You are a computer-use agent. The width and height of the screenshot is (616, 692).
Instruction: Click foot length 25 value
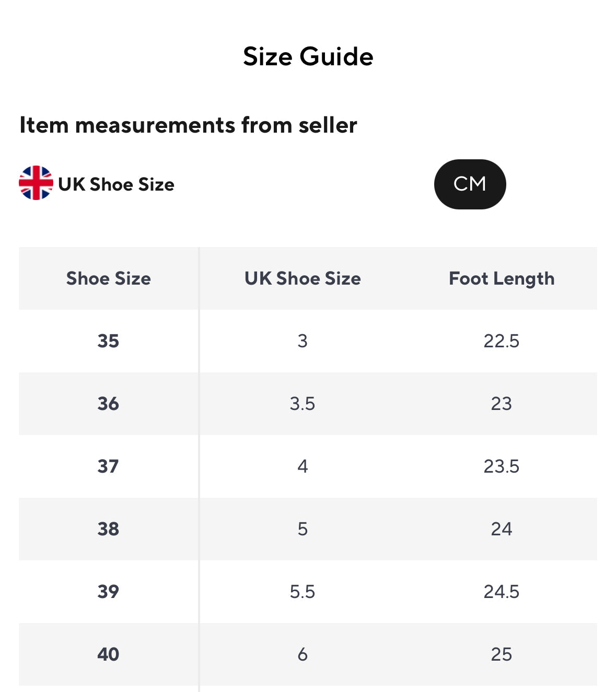(x=502, y=654)
